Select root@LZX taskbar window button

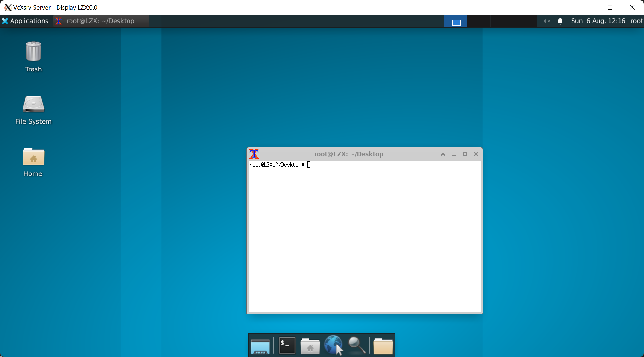(x=100, y=21)
